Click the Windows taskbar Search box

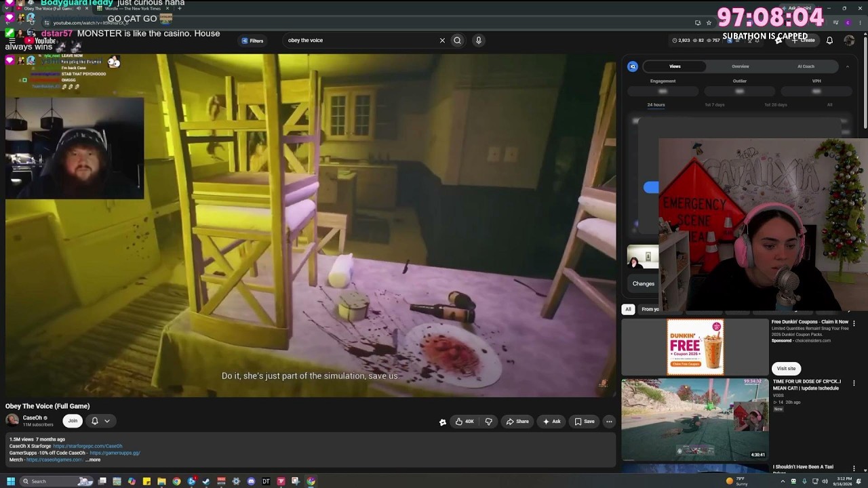[x=57, y=481]
